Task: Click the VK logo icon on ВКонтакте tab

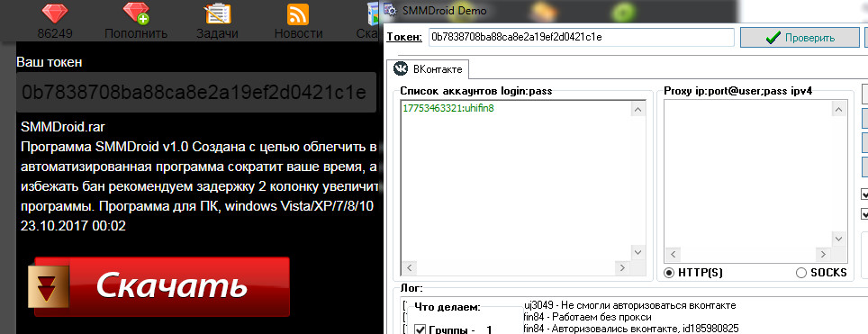Action: point(401,68)
